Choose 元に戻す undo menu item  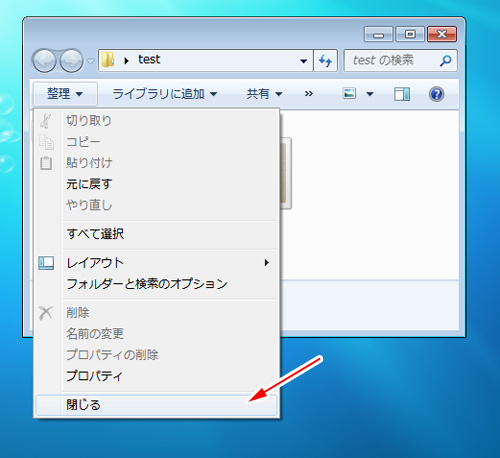pos(157,184)
